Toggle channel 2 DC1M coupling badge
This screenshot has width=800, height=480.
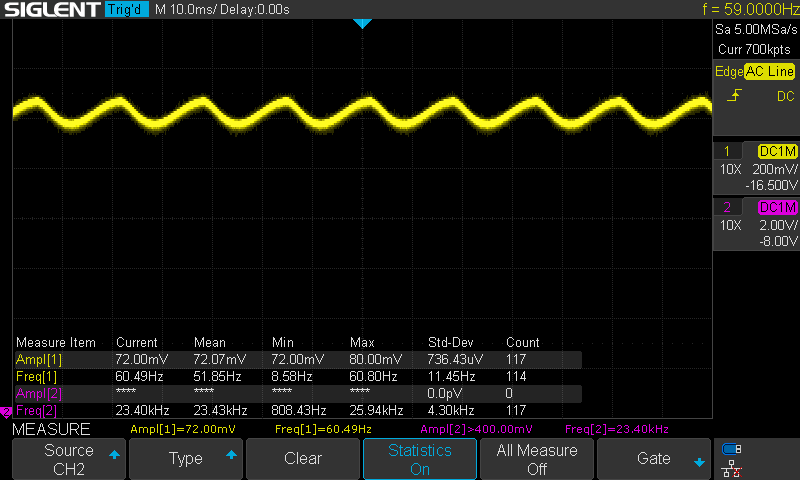[777, 207]
